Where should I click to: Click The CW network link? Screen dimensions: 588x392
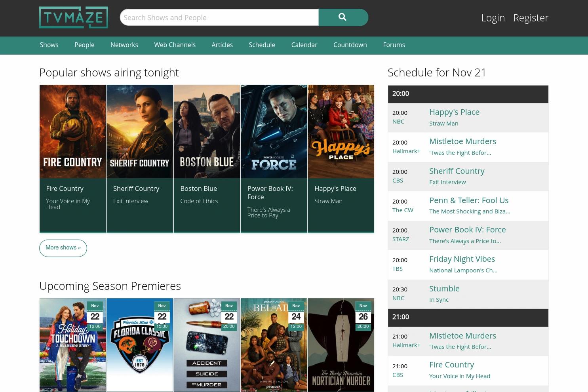[x=403, y=210]
